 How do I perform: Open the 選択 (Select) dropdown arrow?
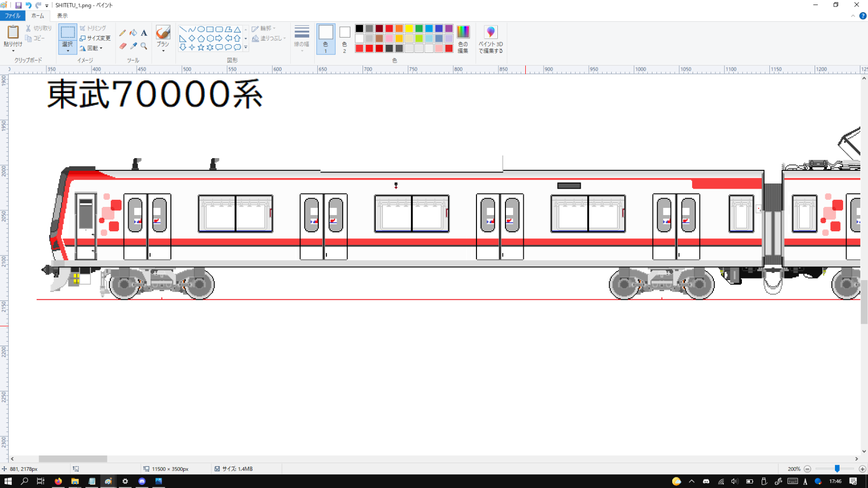(x=68, y=51)
